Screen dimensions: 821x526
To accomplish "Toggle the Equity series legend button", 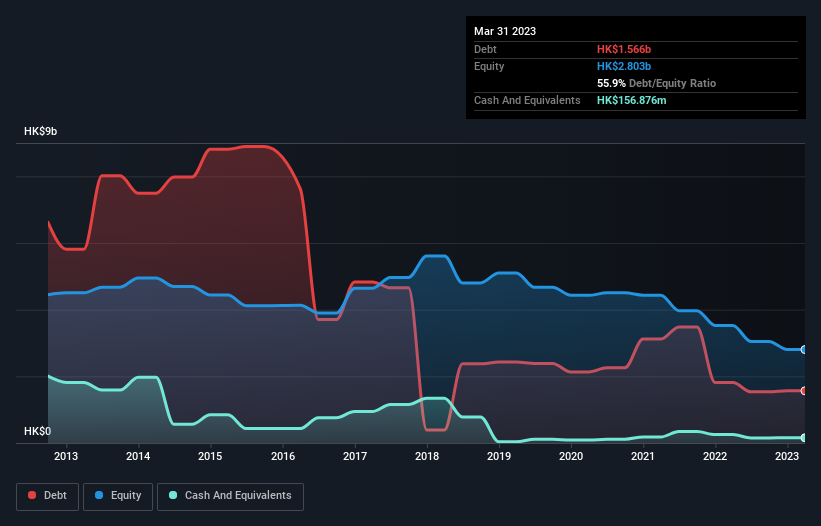I will coord(118,496).
